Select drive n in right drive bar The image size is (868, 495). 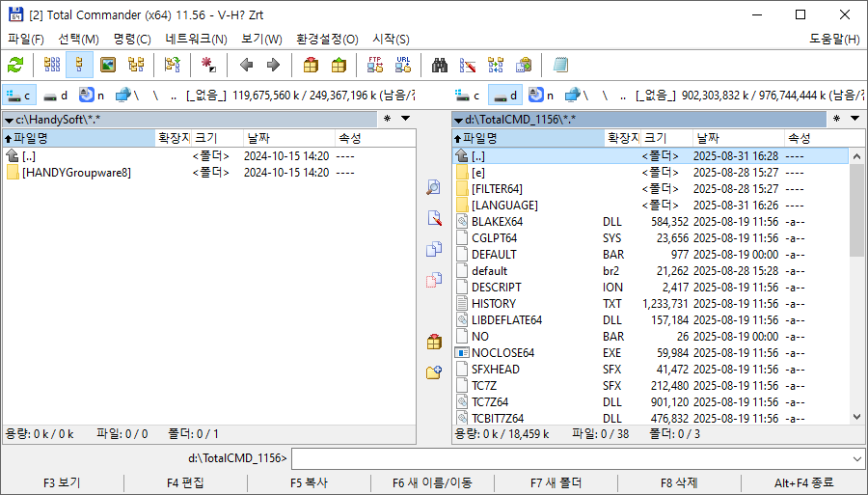pos(541,96)
